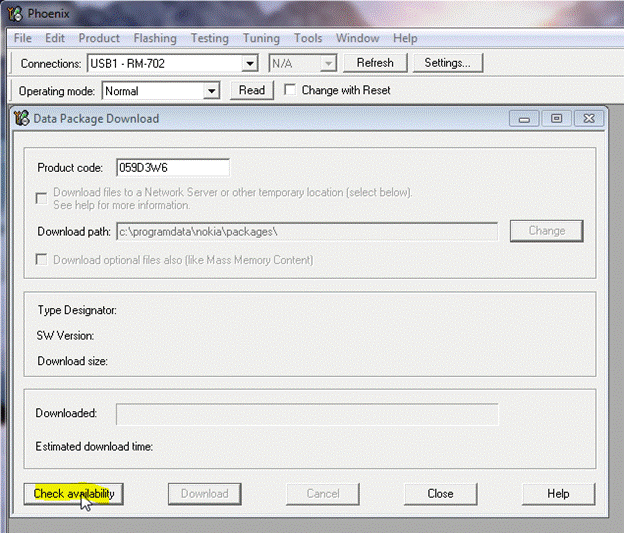
Task: Toggle the Change with Reset checkbox
Action: pos(290,90)
